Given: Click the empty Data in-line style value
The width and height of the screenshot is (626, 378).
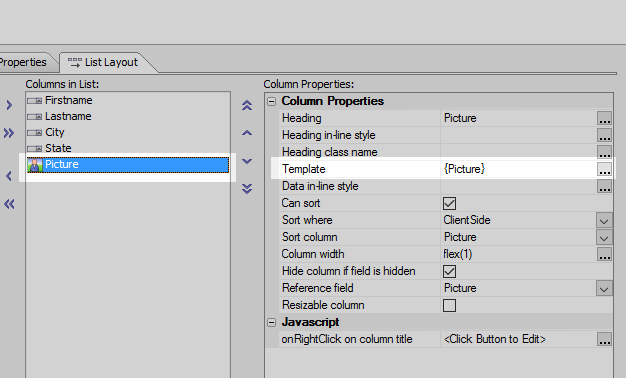Looking at the screenshot, I should point(518,186).
